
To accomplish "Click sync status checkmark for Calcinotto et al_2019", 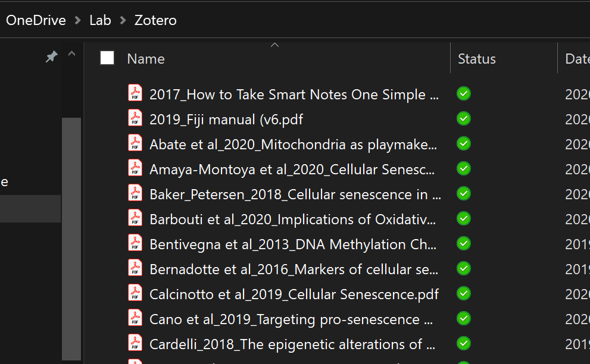I will (464, 293).
